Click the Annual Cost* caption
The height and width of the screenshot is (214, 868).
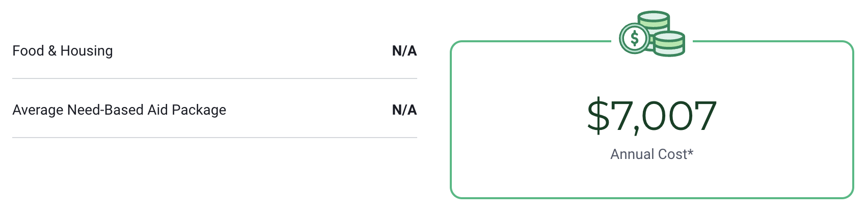[x=652, y=154]
